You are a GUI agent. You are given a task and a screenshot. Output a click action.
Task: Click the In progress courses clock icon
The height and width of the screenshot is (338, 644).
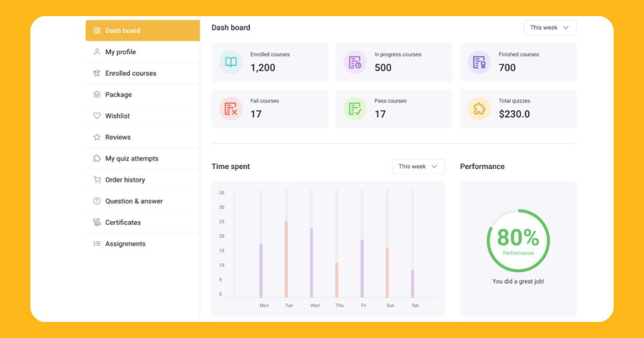(355, 62)
